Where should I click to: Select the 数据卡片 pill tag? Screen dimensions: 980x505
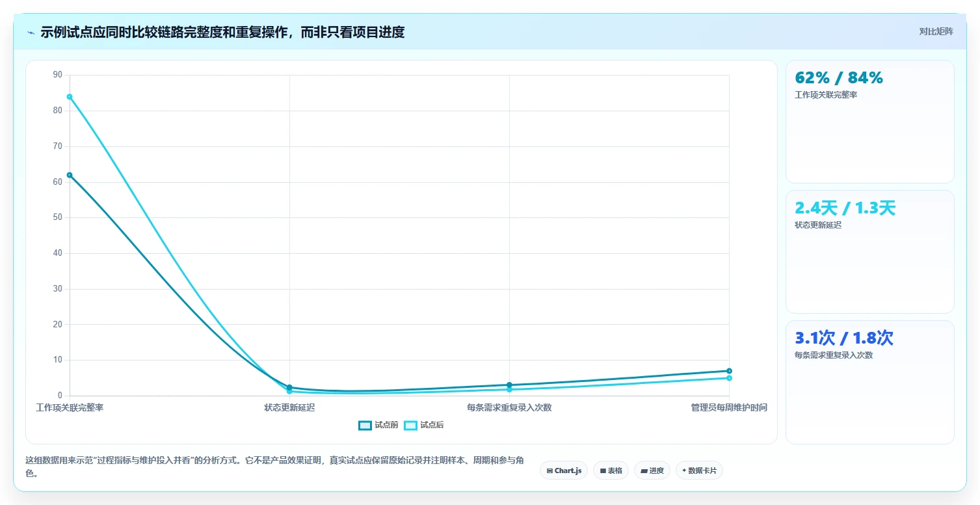click(x=699, y=470)
